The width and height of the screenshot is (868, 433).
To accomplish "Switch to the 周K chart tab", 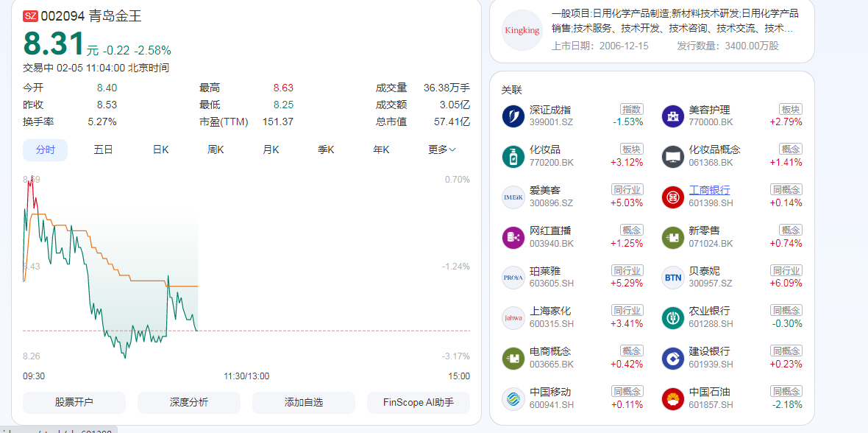I will [x=216, y=149].
